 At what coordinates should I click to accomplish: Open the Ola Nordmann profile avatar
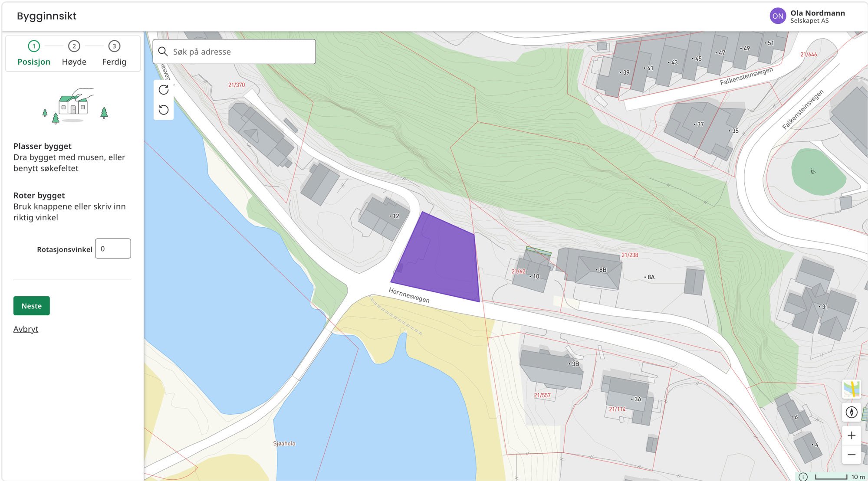pos(778,16)
